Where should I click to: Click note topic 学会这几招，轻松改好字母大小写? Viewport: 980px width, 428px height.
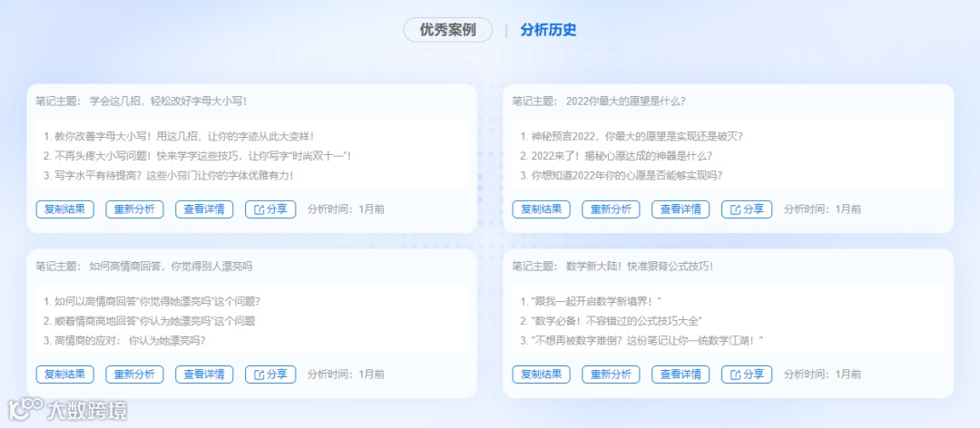click(x=168, y=101)
